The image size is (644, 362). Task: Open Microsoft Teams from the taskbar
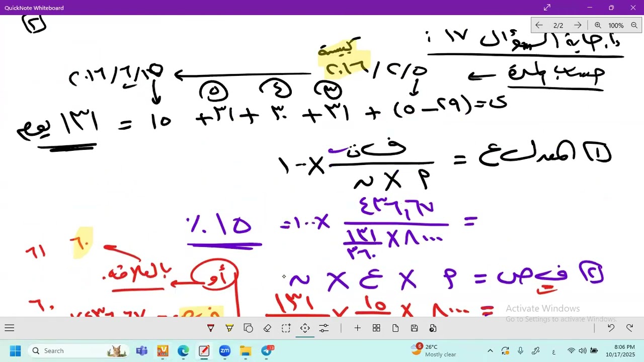point(142,350)
